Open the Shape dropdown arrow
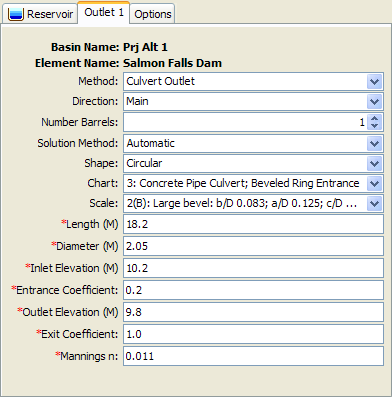 click(374, 164)
